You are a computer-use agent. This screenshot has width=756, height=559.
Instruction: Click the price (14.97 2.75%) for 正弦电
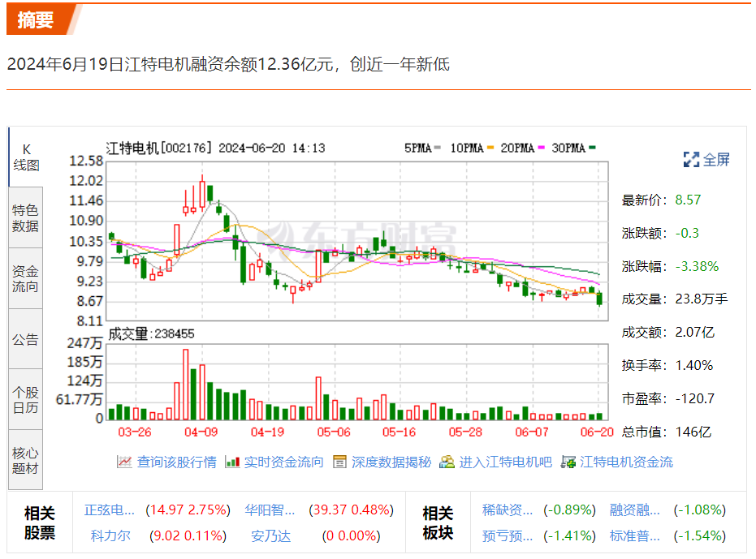click(188, 510)
